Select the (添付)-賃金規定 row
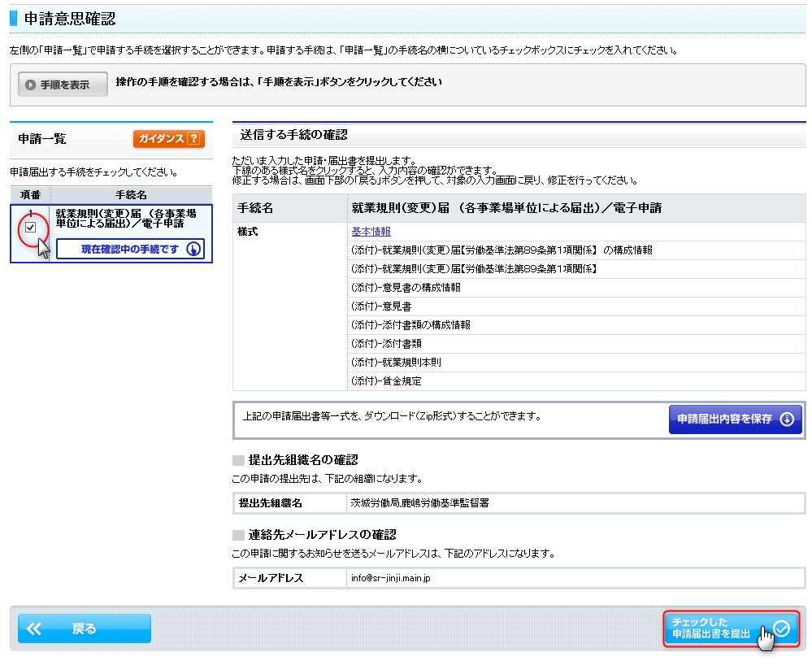The image size is (812, 665). [x=386, y=381]
